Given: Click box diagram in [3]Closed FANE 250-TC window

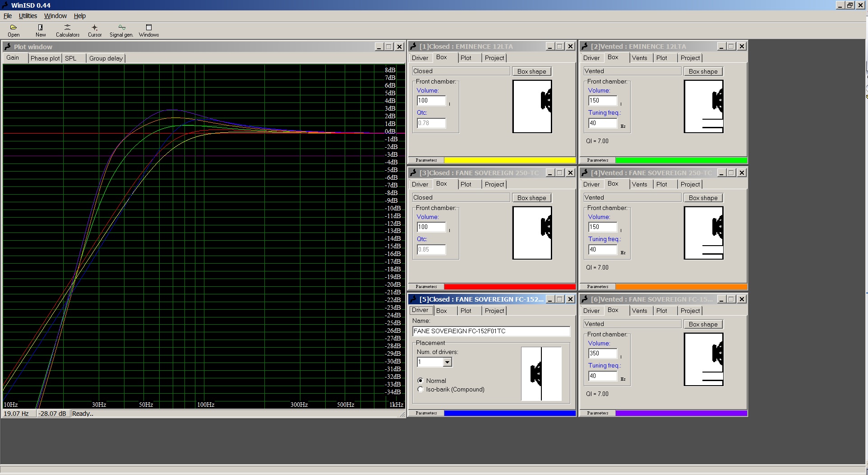Looking at the screenshot, I should coord(532,233).
